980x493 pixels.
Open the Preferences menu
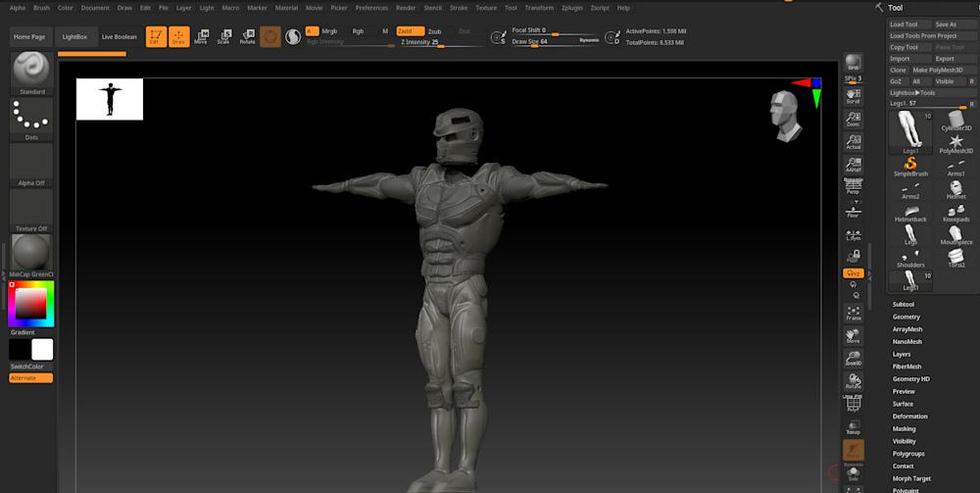pos(371,7)
